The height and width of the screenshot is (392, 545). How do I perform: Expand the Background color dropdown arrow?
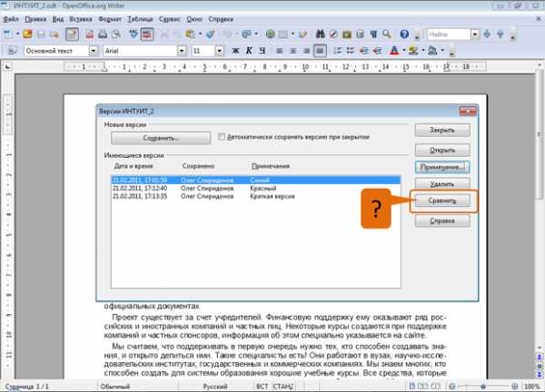click(x=442, y=51)
